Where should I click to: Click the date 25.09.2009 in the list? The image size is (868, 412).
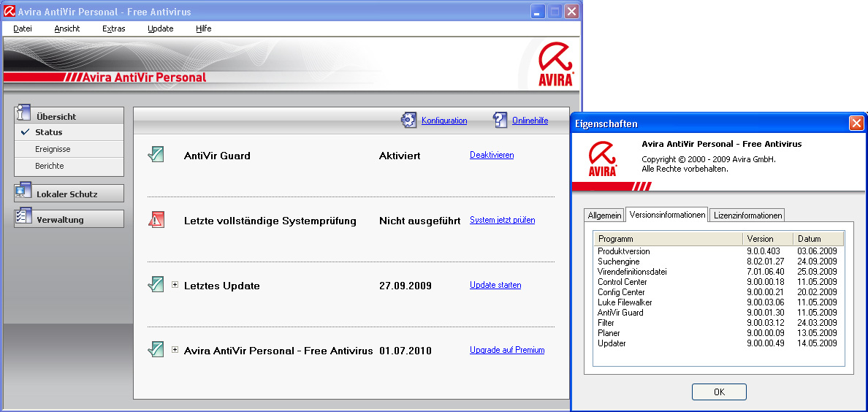(x=817, y=272)
